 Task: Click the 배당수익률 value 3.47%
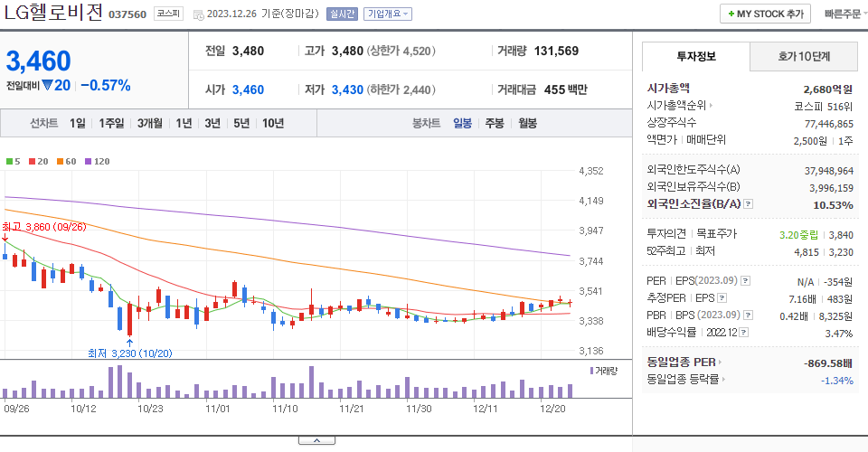839,334
